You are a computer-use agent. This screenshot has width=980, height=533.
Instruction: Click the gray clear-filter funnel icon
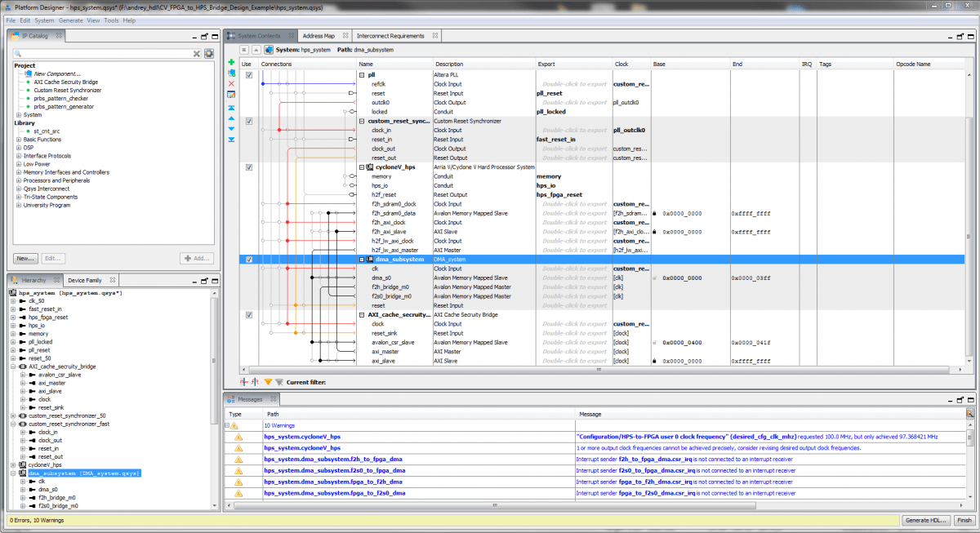(278, 382)
